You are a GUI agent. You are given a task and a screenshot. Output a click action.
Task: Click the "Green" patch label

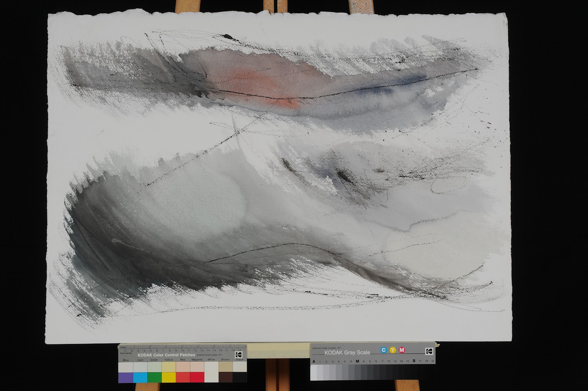(154, 360)
